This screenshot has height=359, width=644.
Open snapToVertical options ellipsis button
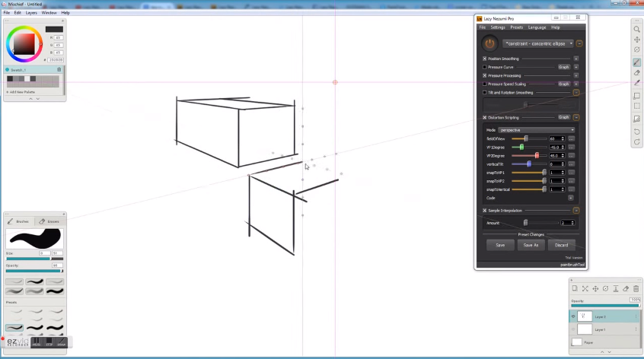click(x=572, y=189)
